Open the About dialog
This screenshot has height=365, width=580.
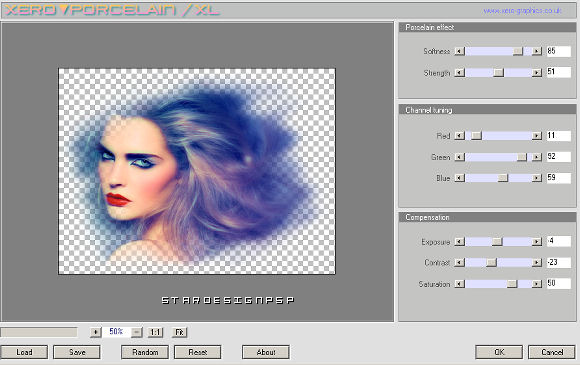point(266,352)
